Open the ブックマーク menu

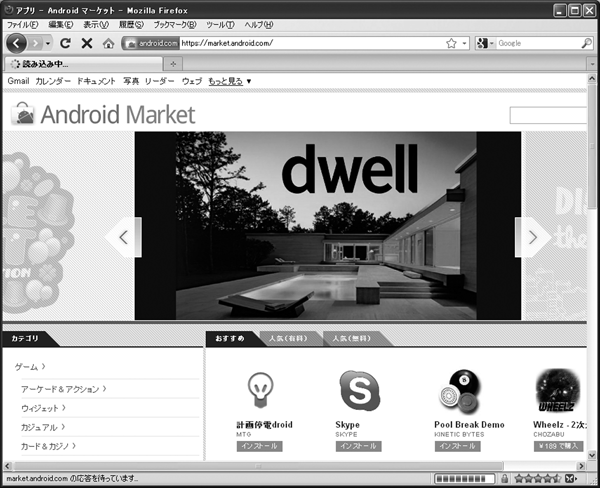175,25
